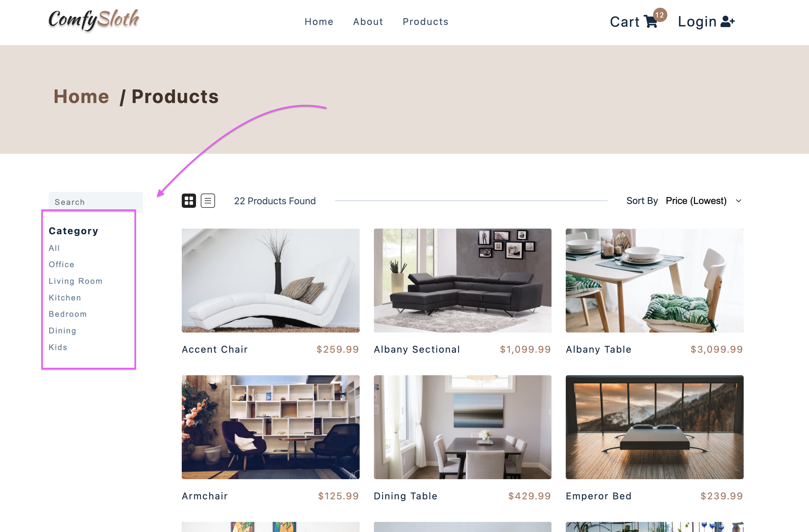Image resolution: width=809 pixels, height=532 pixels.
Task: Open Products in the top navigation
Action: [x=425, y=22]
